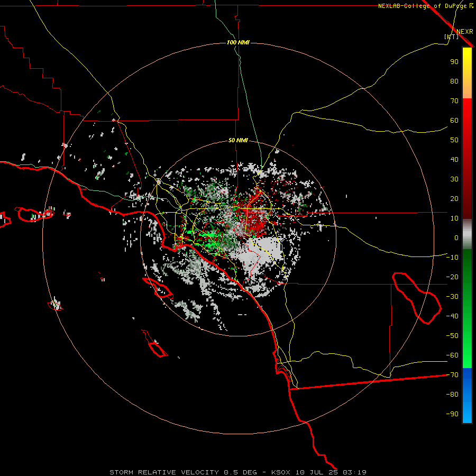Pick the gray zero-velocity segment of the color bar
This screenshot has height=476, width=476.
point(467,234)
